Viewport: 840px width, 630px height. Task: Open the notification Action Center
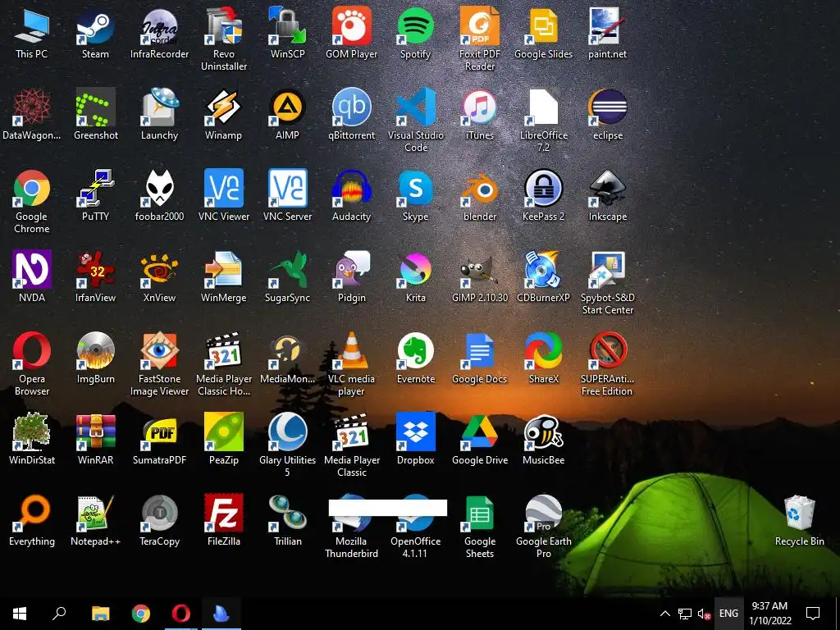813,613
